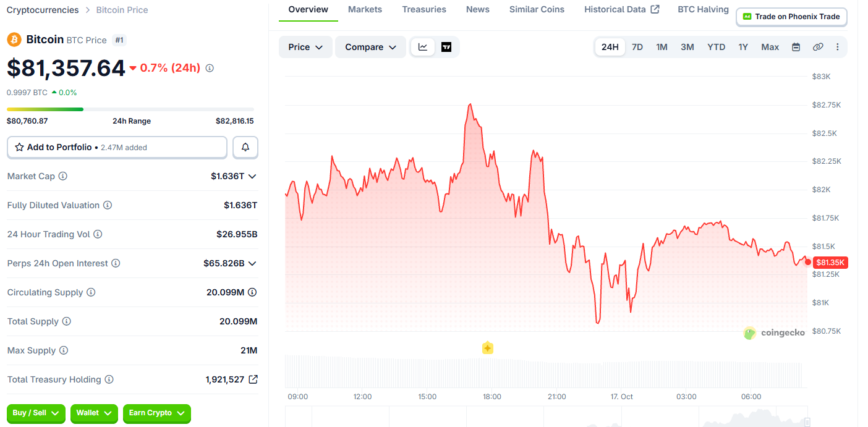Click the $82,816.15 range high value
This screenshot has height=427, width=868.
point(235,121)
